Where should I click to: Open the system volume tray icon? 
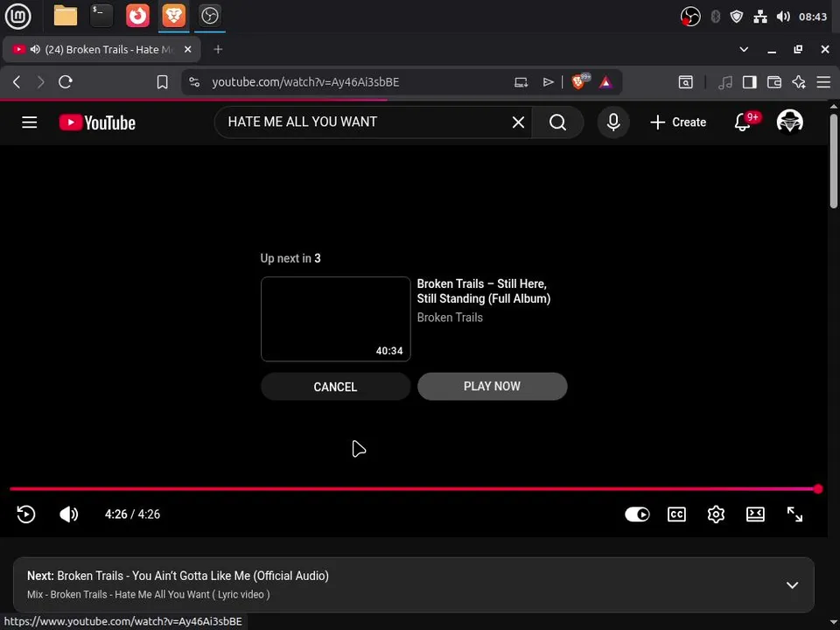tap(783, 17)
